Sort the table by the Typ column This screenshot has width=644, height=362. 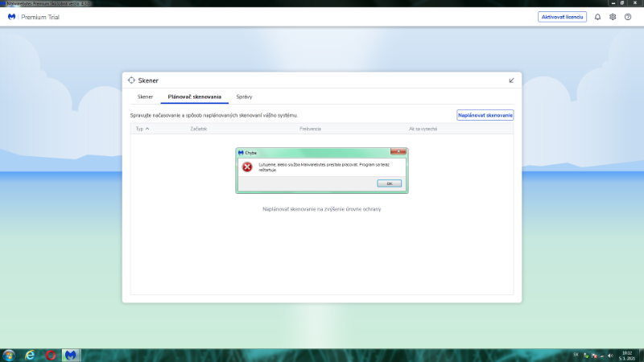coord(142,129)
